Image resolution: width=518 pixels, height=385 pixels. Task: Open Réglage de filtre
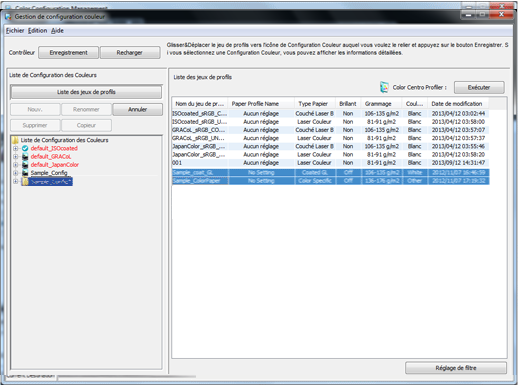[456, 368]
